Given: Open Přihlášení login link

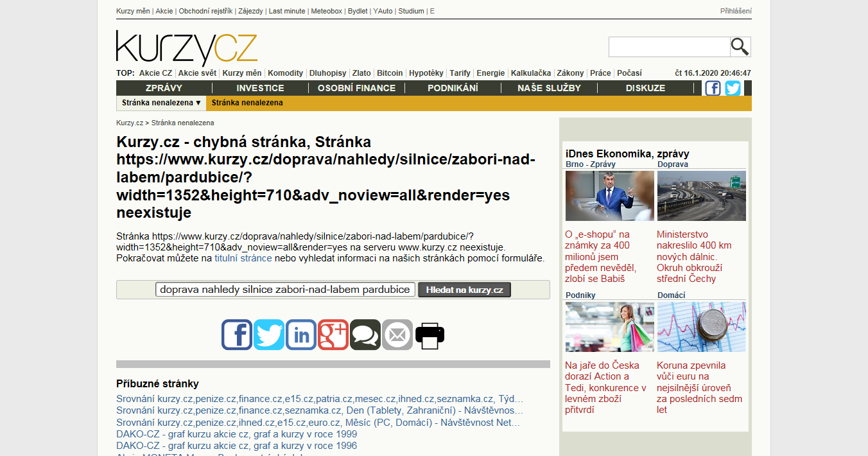Looking at the screenshot, I should [x=736, y=11].
